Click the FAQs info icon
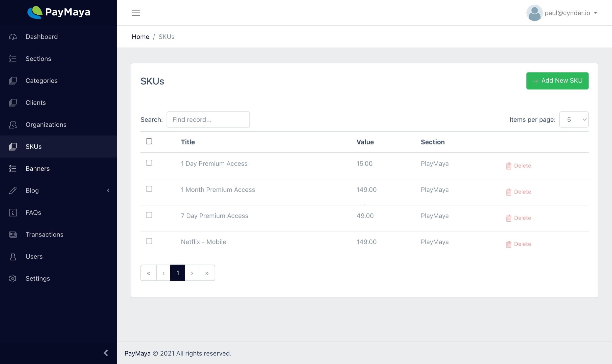612x364 pixels. click(x=13, y=212)
